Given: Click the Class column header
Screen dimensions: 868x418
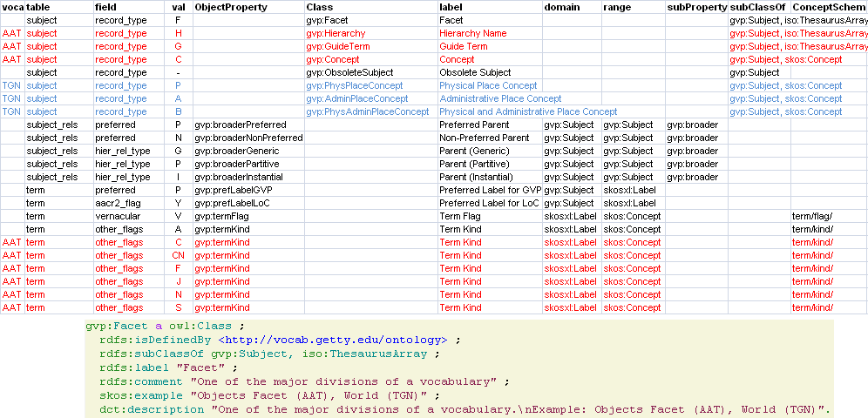Looking at the screenshot, I should [319, 7].
